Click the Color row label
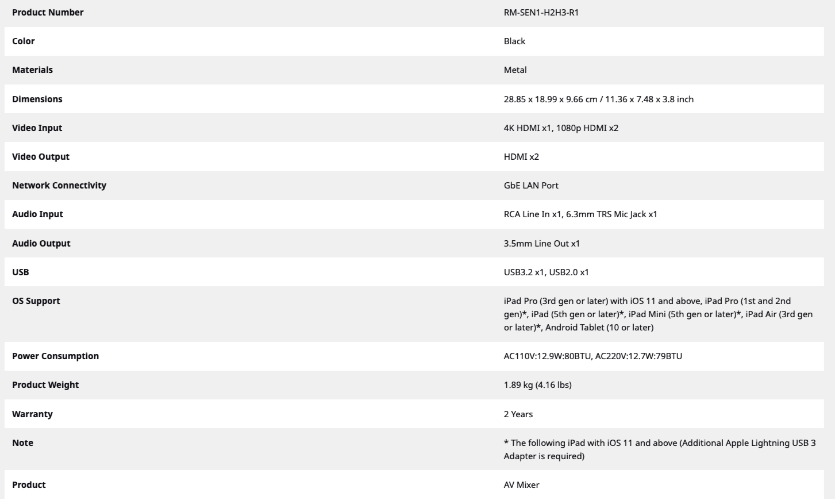This screenshot has height=504, width=835. [24, 41]
